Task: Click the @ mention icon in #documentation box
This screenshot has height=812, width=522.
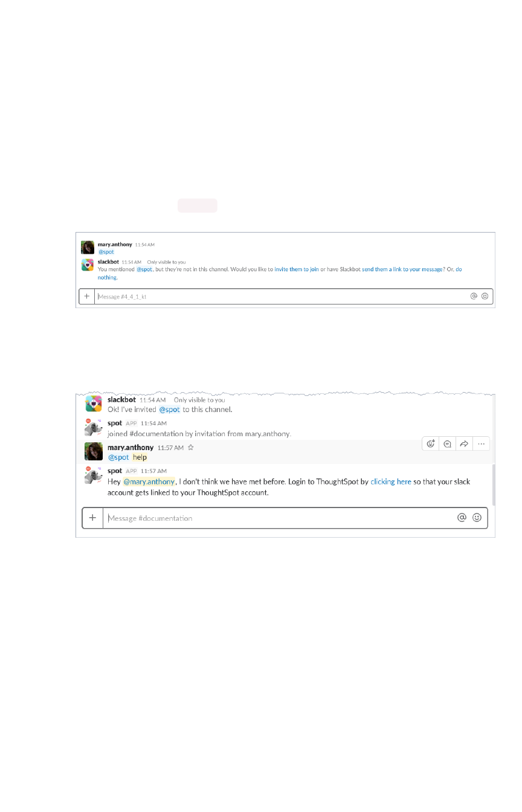Action: [x=462, y=518]
